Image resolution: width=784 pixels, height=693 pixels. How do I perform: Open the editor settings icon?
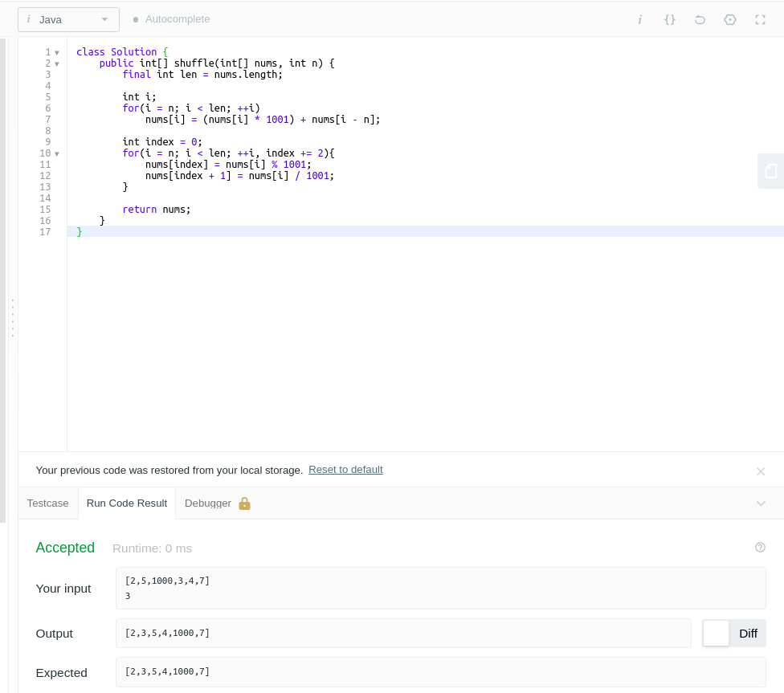729,19
